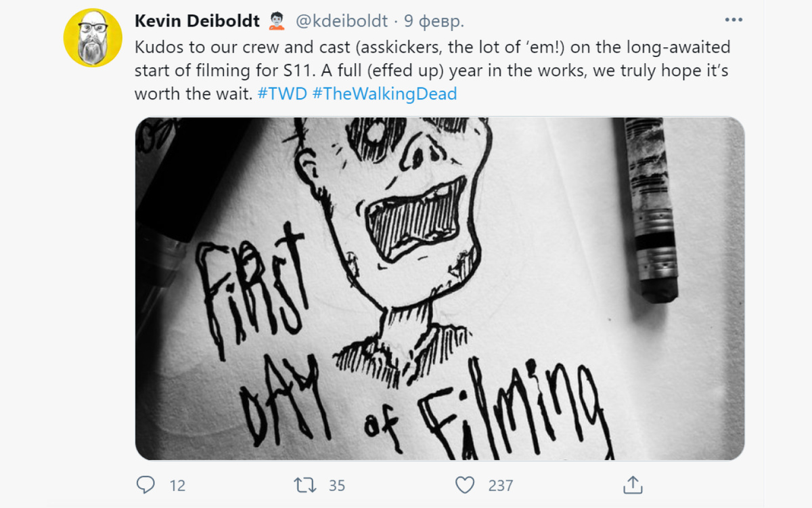This screenshot has width=812, height=508.
Task: Open the three-dot more options menu
Action: pyautogui.click(x=734, y=20)
